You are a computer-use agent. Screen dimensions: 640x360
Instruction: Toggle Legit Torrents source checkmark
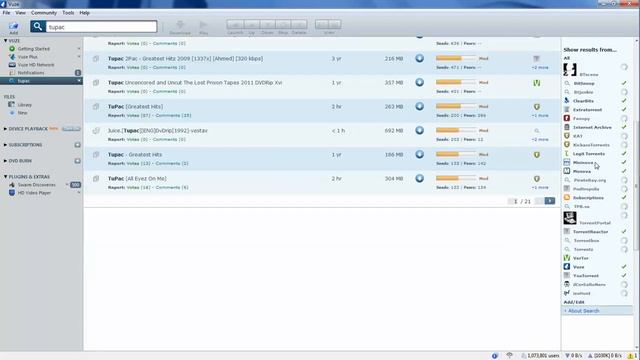[x=624, y=153]
